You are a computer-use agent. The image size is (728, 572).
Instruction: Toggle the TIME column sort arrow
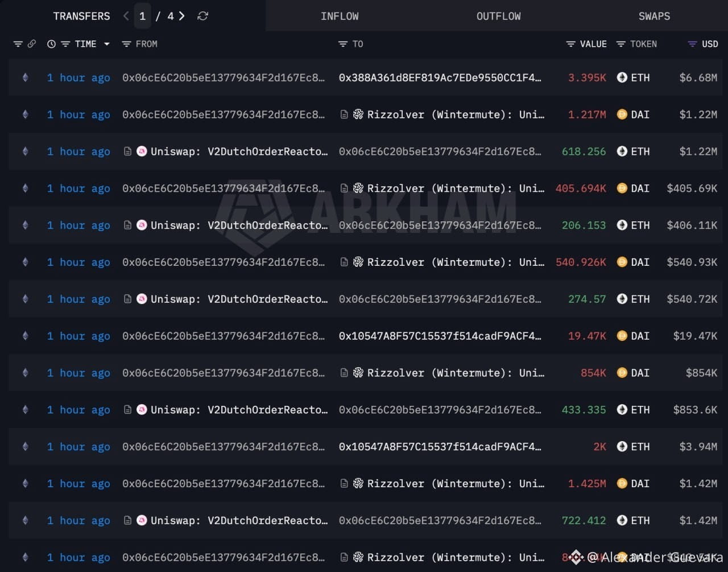click(x=106, y=44)
